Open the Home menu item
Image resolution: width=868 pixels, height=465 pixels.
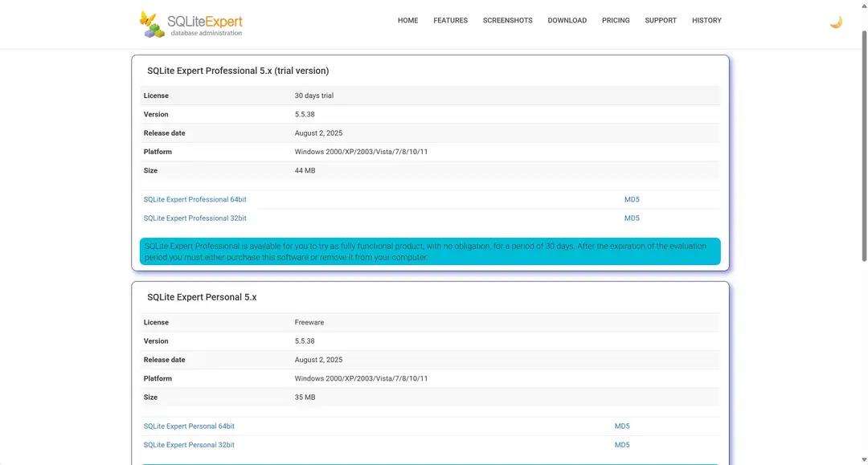click(x=407, y=21)
